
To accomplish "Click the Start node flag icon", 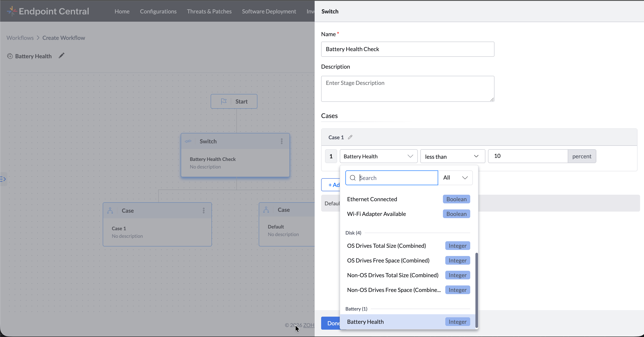I will pyautogui.click(x=224, y=101).
